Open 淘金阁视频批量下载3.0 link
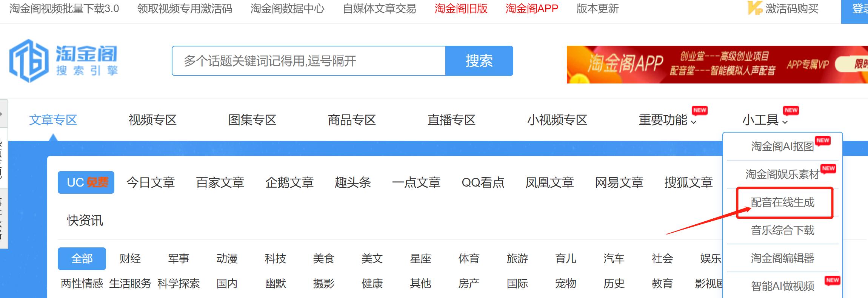 tap(64, 9)
